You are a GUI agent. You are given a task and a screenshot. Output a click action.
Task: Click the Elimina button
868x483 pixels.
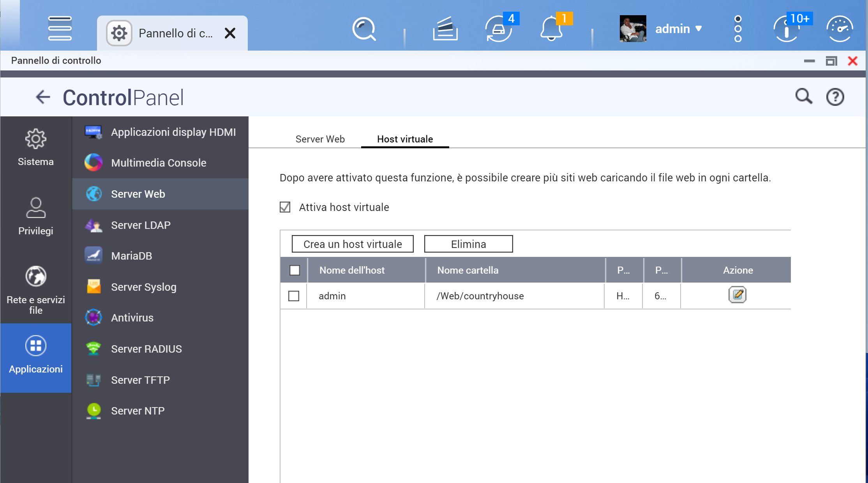click(468, 244)
